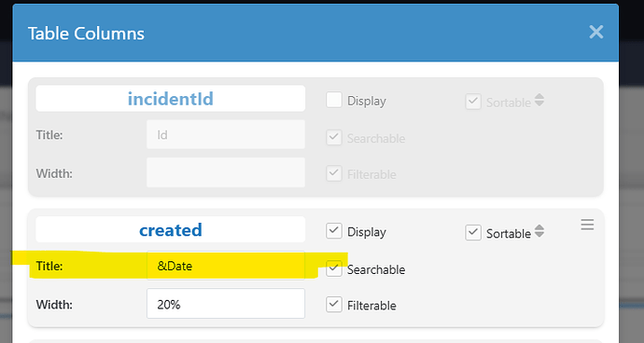The width and height of the screenshot is (644, 343).
Task: Uncheck Display for the created column
Action: [x=334, y=231]
